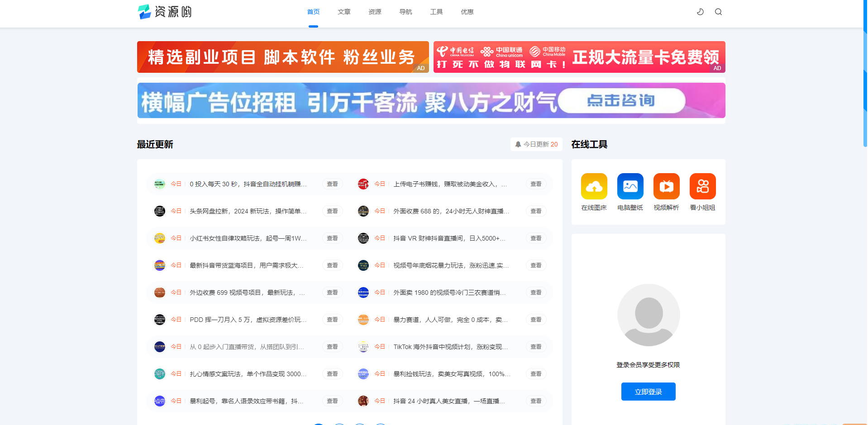This screenshot has width=868, height=425.
Task: Click the 立即登录 button
Action: click(649, 392)
